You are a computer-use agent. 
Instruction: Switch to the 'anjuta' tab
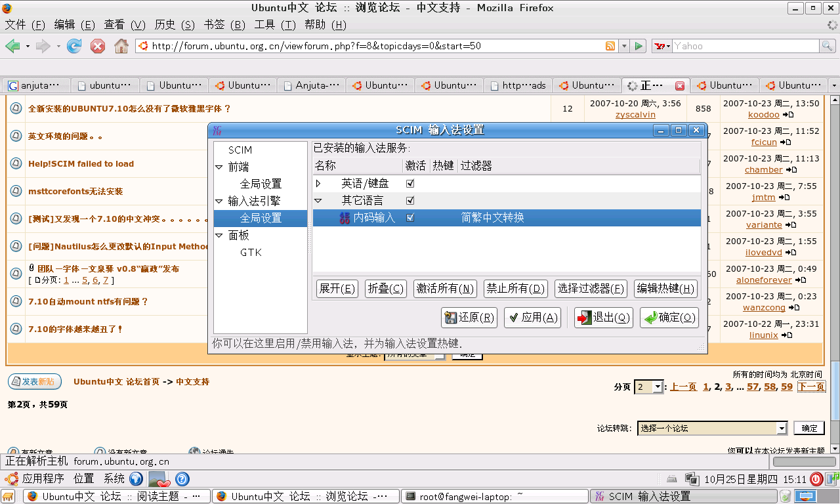37,85
